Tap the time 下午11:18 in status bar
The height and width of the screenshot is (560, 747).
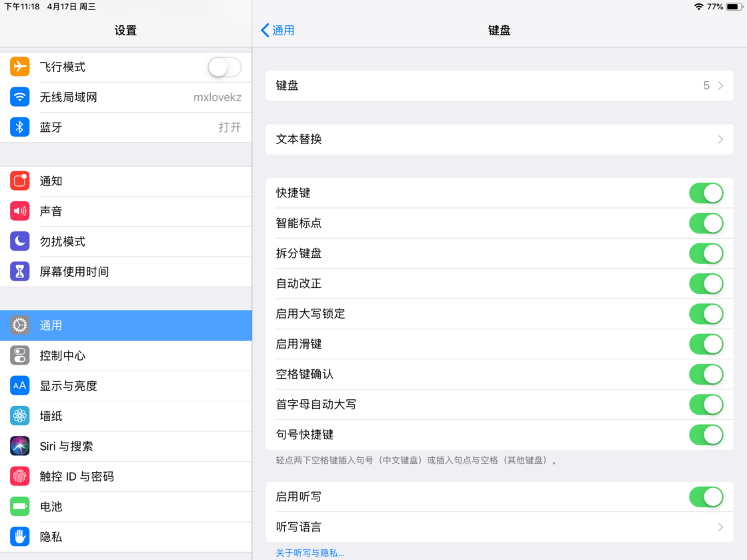(22, 7)
